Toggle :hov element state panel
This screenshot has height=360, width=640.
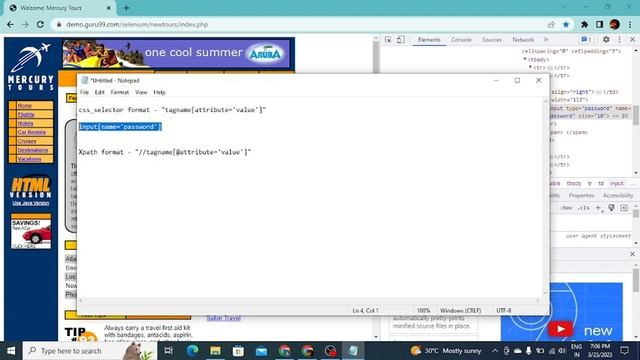coord(566,208)
